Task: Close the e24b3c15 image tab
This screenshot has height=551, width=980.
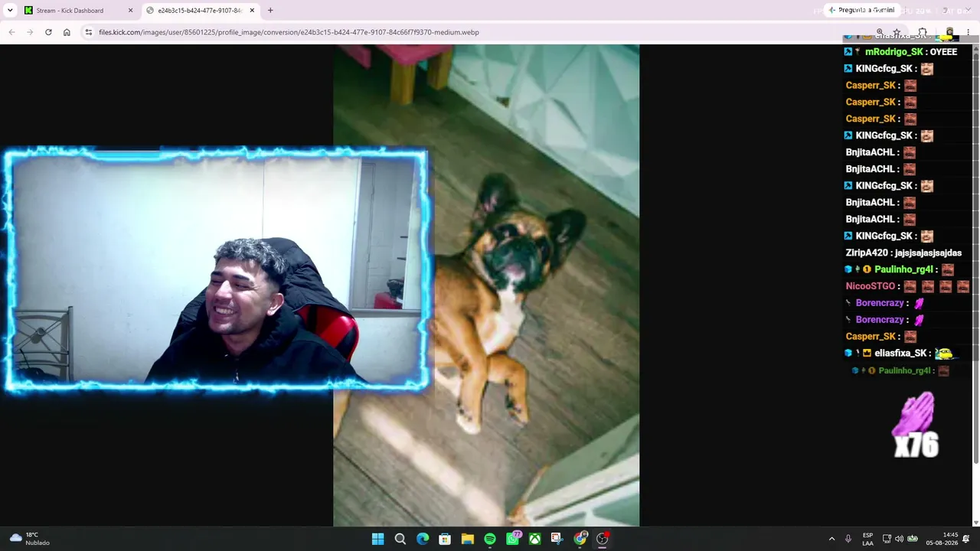Action: click(x=252, y=11)
